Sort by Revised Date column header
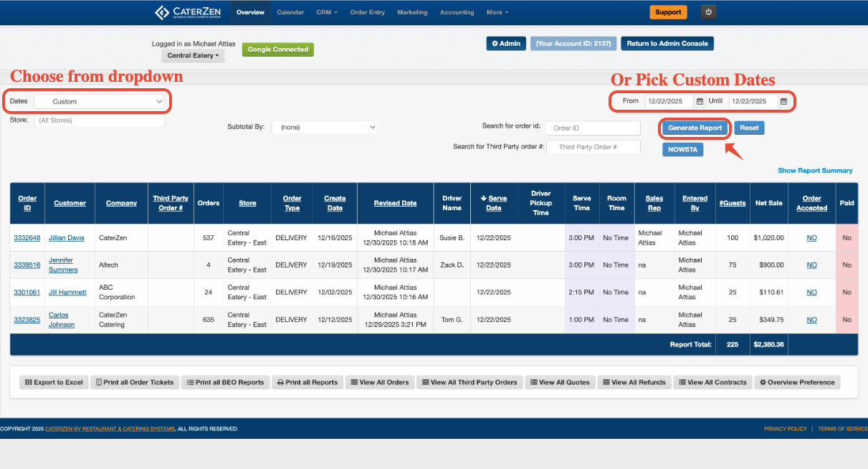Screen dimensions: 868x469 point(395,203)
